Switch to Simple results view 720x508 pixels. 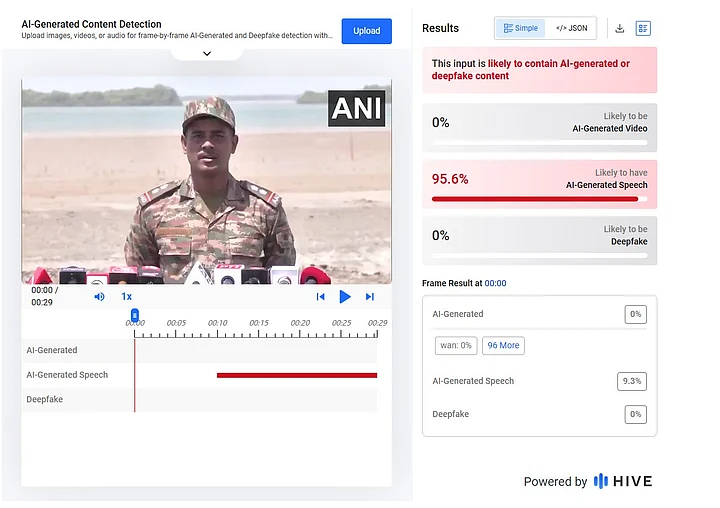pyautogui.click(x=520, y=29)
